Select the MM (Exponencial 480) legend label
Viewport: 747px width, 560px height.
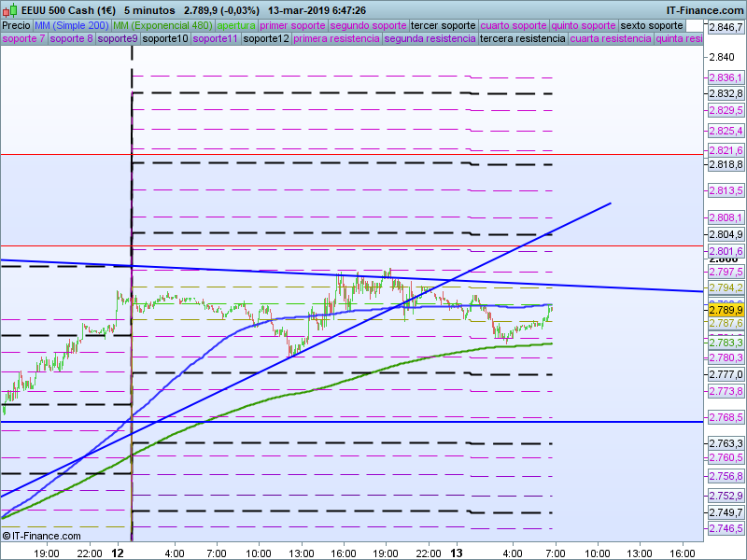pyautogui.click(x=162, y=26)
